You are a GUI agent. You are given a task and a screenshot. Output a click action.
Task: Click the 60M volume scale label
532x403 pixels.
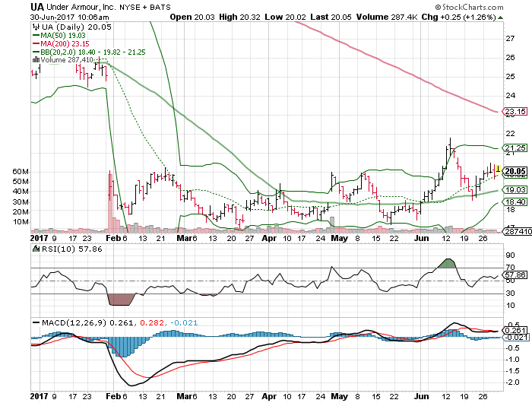click(21, 171)
